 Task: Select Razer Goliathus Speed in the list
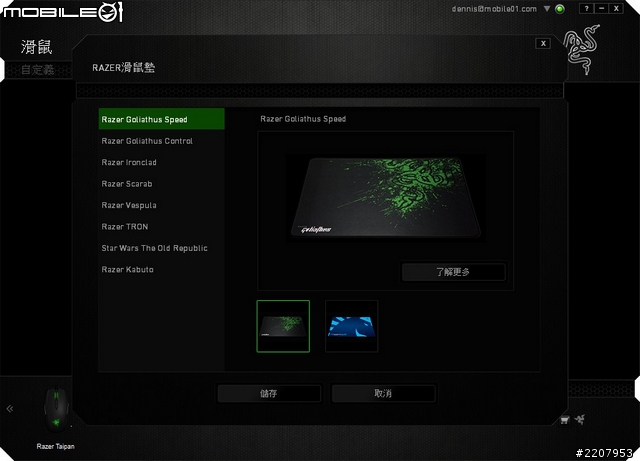(x=161, y=119)
